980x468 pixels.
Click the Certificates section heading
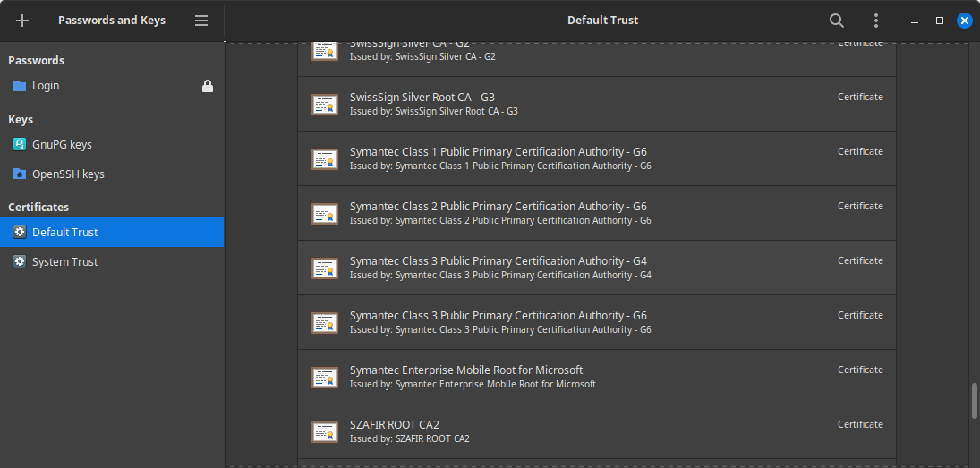click(x=38, y=207)
